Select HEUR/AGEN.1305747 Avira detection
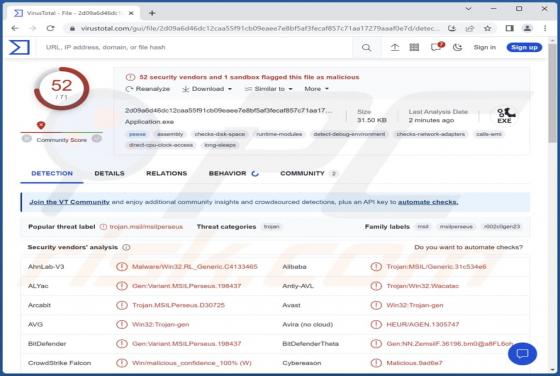The image size is (560, 376). point(422,324)
